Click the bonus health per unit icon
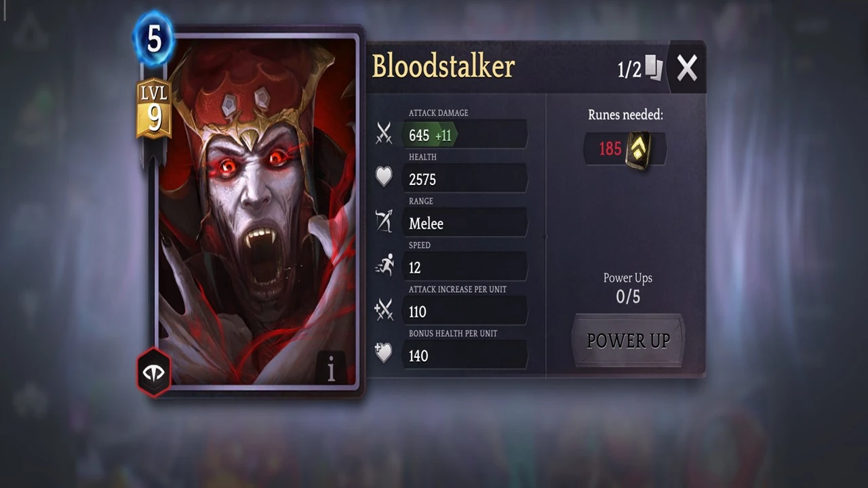Viewport: 868px width, 488px height. pos(384,354)
